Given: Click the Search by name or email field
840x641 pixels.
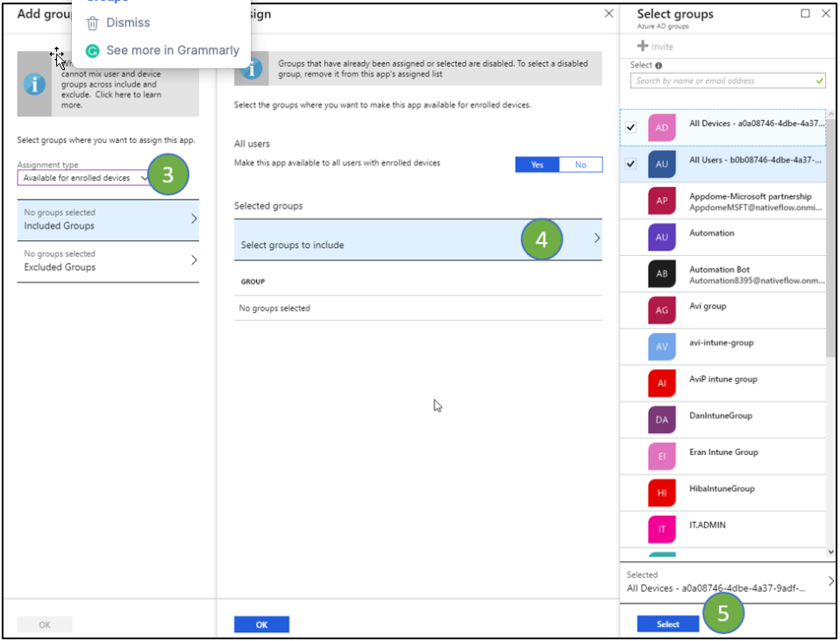Looking at the screenshot, I should (719, 80).
